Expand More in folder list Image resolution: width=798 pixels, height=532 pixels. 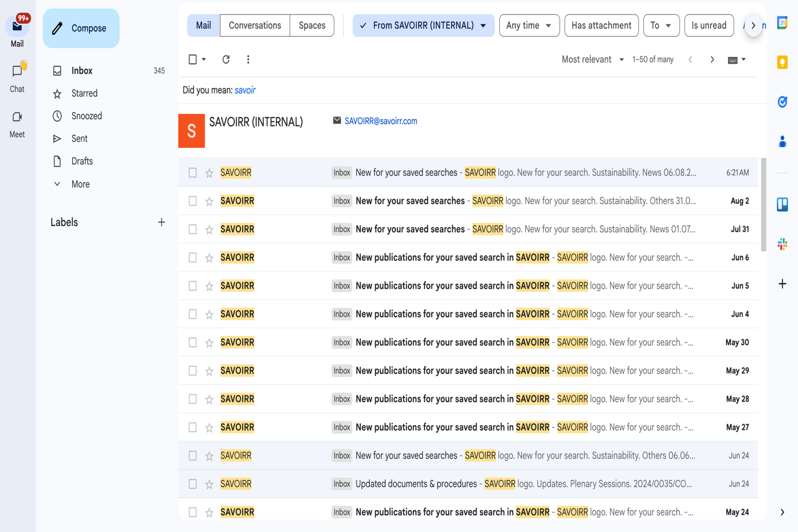(80, 184)
